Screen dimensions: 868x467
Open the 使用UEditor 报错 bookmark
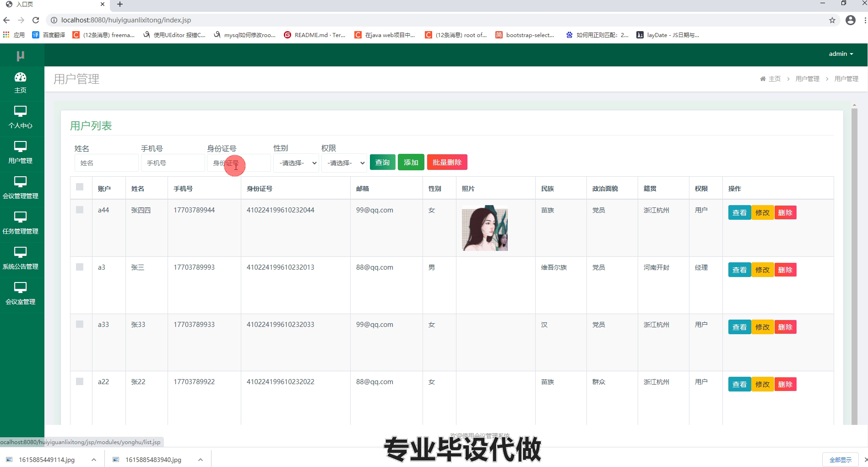click(174, 35)
